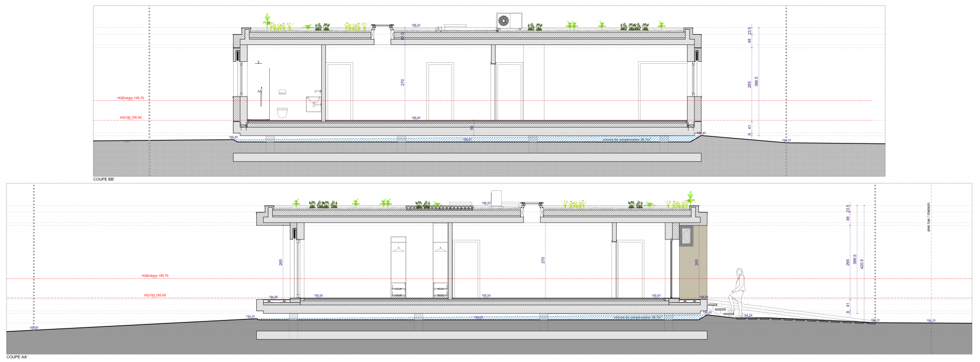This screenshot has width=980, height=362.
Task: Click the toilet in the Coupe BB' bathroom
Action: pyautogui.click(x=282, y=113)
